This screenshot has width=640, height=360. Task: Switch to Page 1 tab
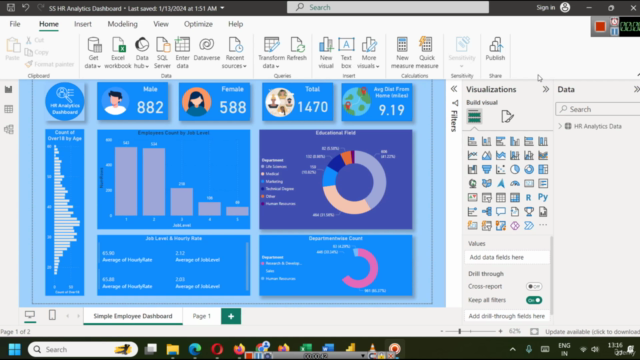pos(202,316)
